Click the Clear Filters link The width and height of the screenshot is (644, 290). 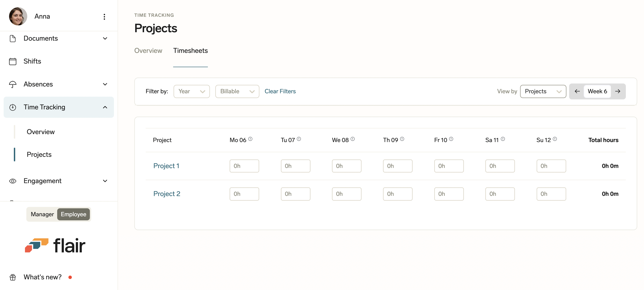pyautogui.click(x=280, y=91)
